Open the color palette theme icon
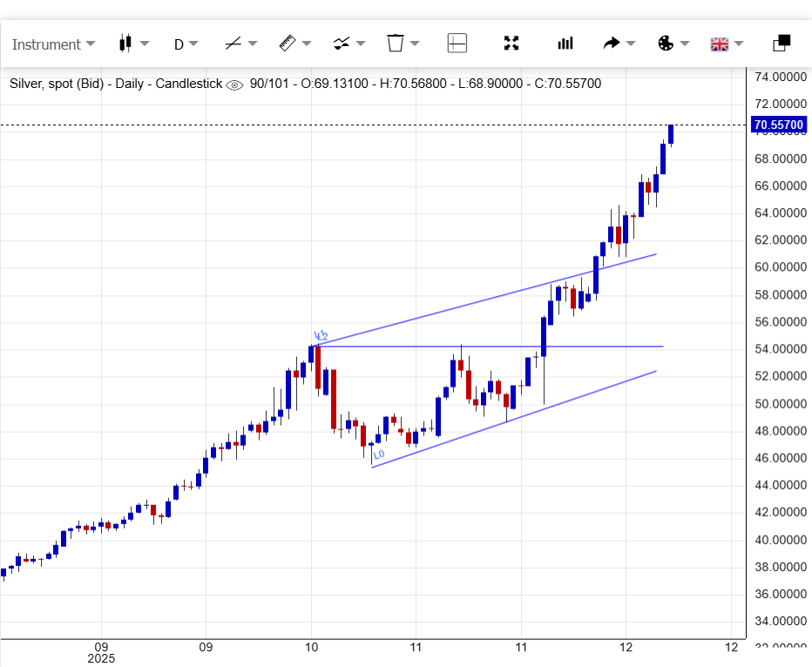This screenshot has width=812, height=667. point(665,44)
